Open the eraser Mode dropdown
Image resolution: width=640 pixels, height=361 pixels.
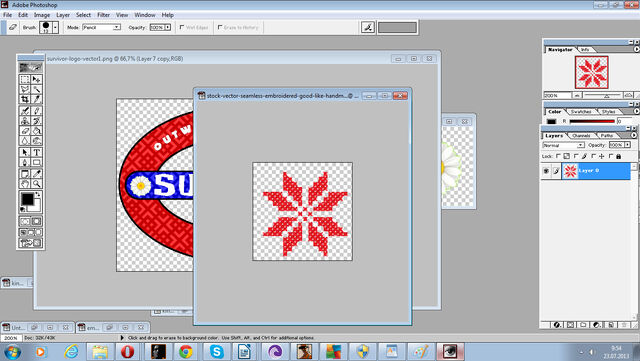[x=101, y=27]
